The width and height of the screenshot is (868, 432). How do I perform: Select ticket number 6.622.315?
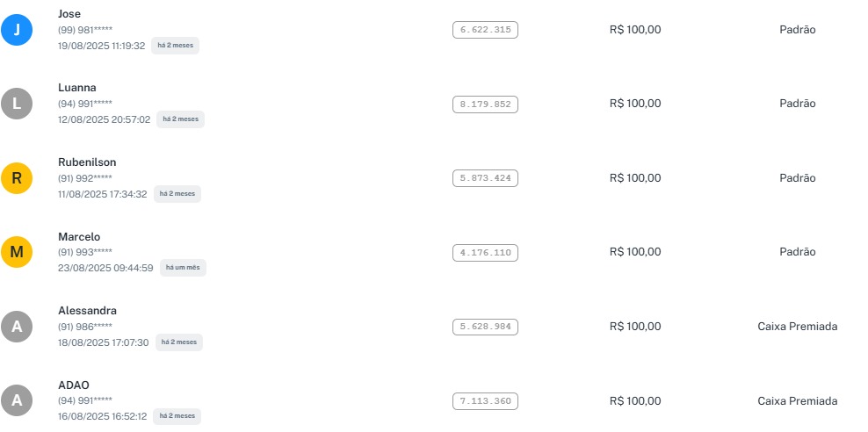[x=485, y=30]
